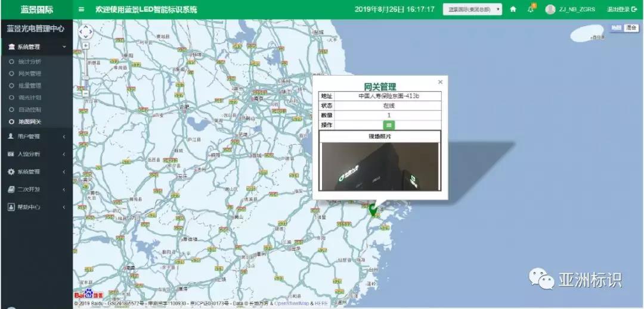Image resolution: width=644 pixels, height=309 pixels.
Task: Expand 用户管理 sidebar section
Action: tap(37, 136)
